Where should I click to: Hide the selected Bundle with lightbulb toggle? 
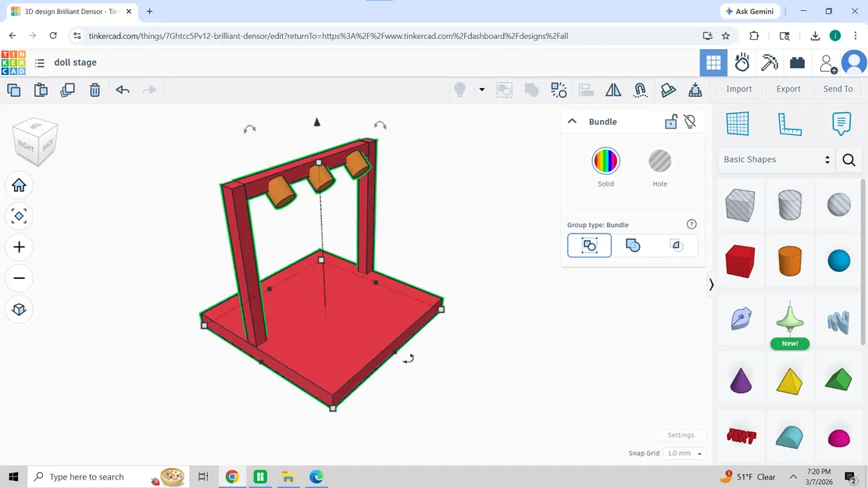tap(689, 122)
